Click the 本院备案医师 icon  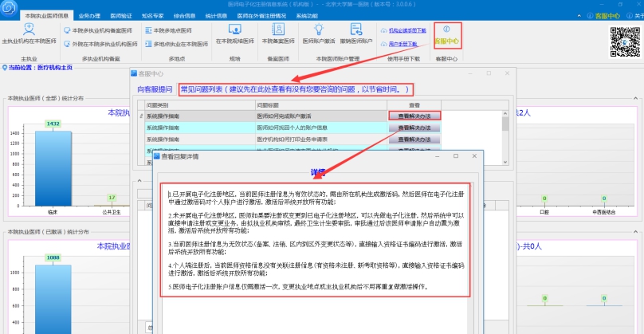(x=277, y=34)
